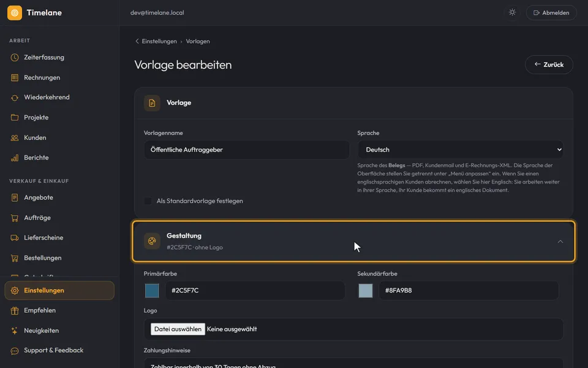Viewport: 588px width, 368px height.
Task: Click the Gestaltung palette icon
Action: click(152, 241)
